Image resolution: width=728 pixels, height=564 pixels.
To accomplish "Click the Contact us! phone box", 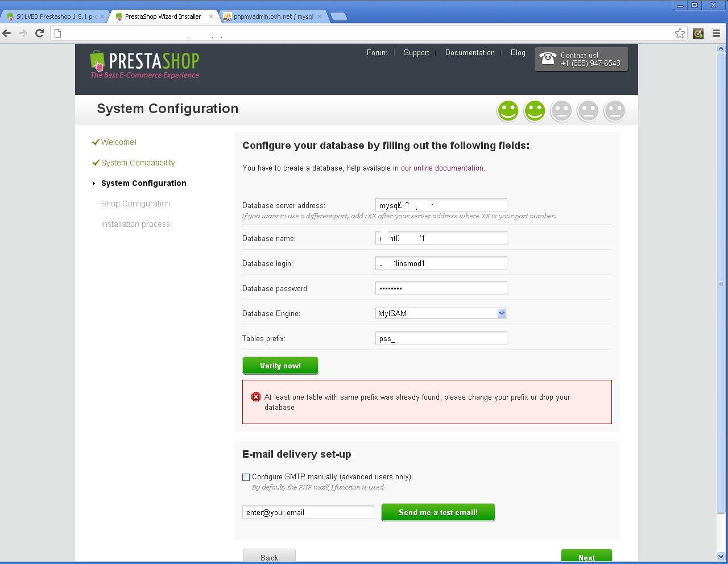I will coord(581,59).
